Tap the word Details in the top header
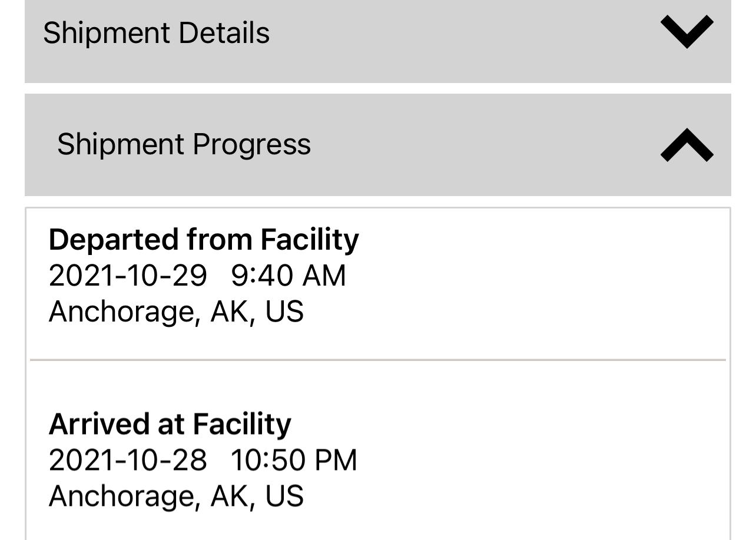Screen dimensions: 756x540 (x=224, y=32)
